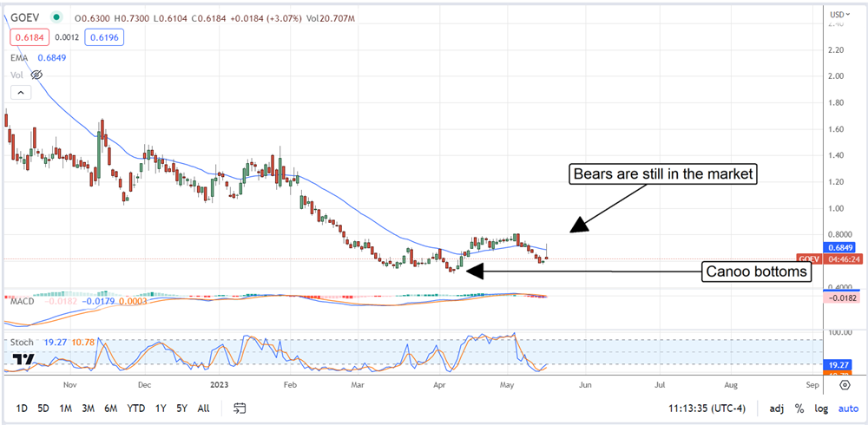Enable log scale
868x425 pixels.
pyautogui.click(x=821, y=408)
